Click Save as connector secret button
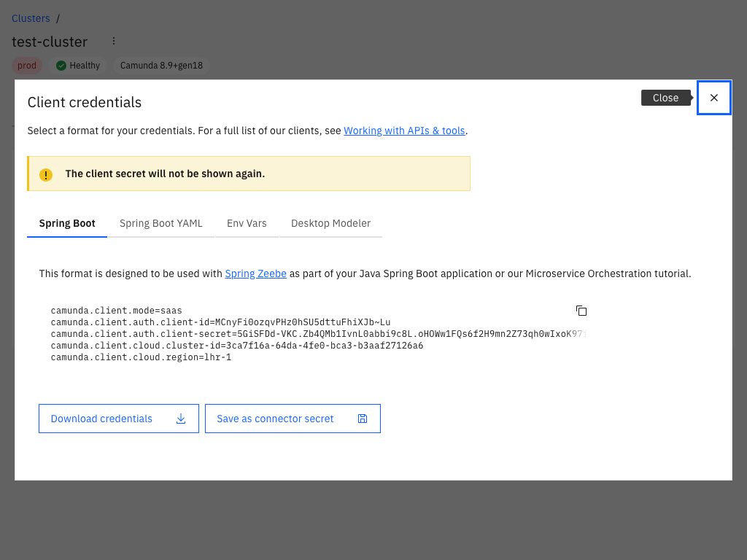 (293, 419)
